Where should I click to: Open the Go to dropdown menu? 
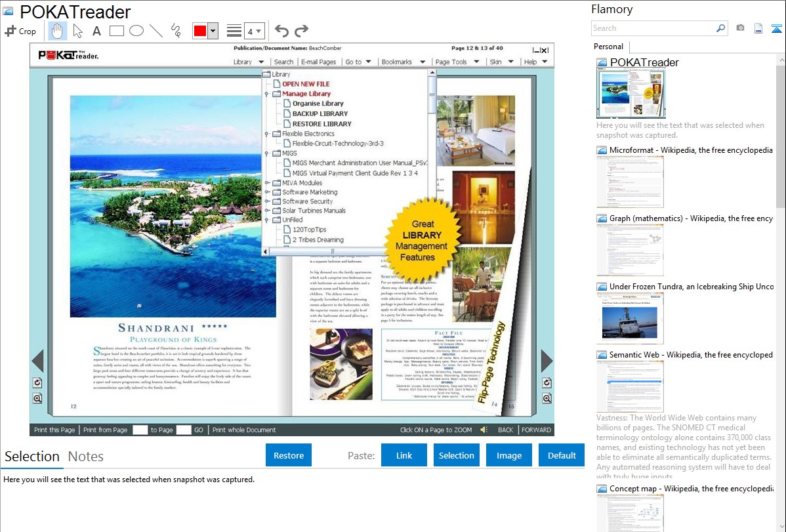click(x=358, y=62)
